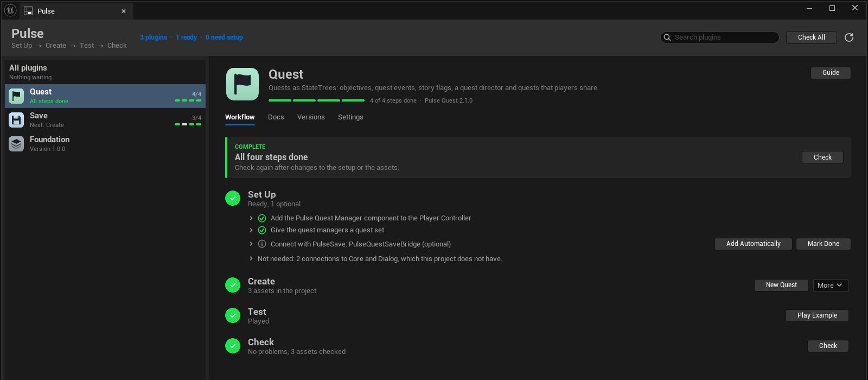Click the '4 of 4 steps done' text
Viewport: 868px width, 380px height.
[x=393, y=100]
